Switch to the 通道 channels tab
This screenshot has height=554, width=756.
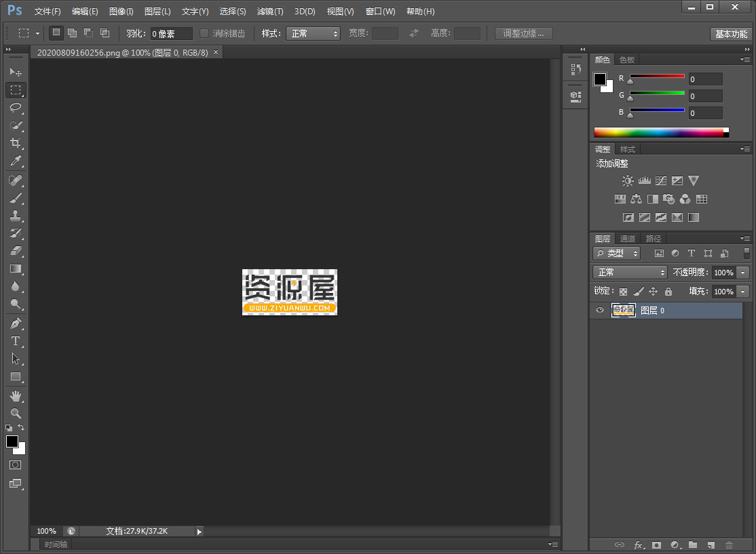628,239
